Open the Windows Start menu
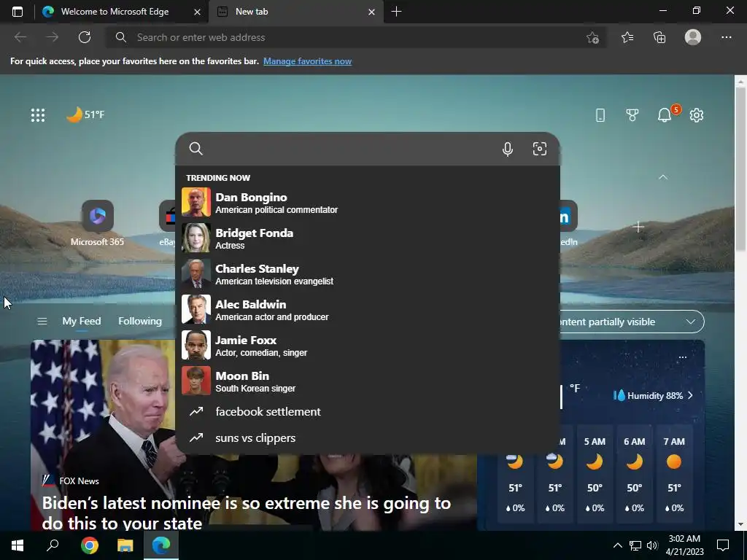 click(18, 545)
